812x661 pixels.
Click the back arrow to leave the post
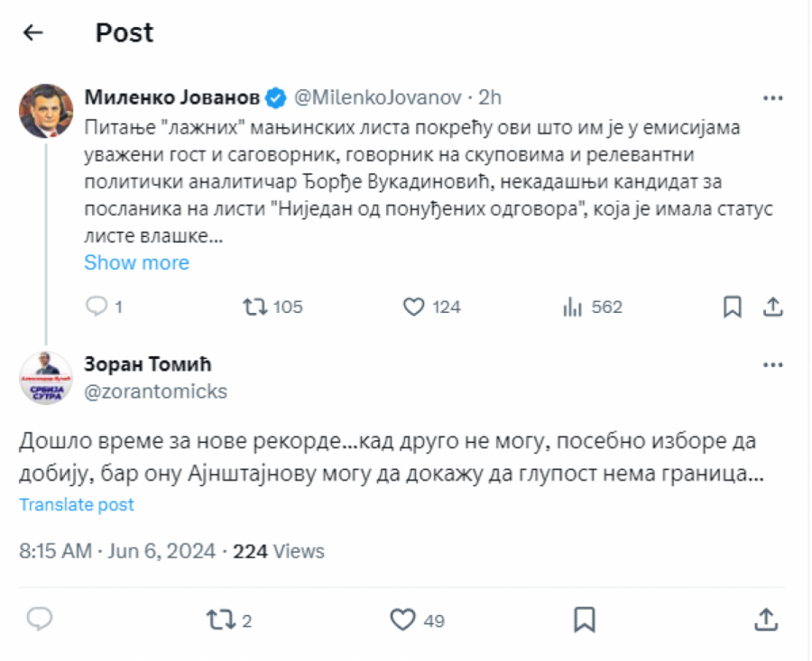click(32, 32)
